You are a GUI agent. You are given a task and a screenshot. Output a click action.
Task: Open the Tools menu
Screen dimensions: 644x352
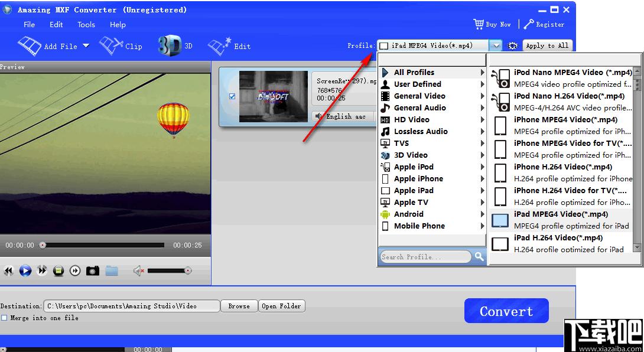[x=86, y=25]
